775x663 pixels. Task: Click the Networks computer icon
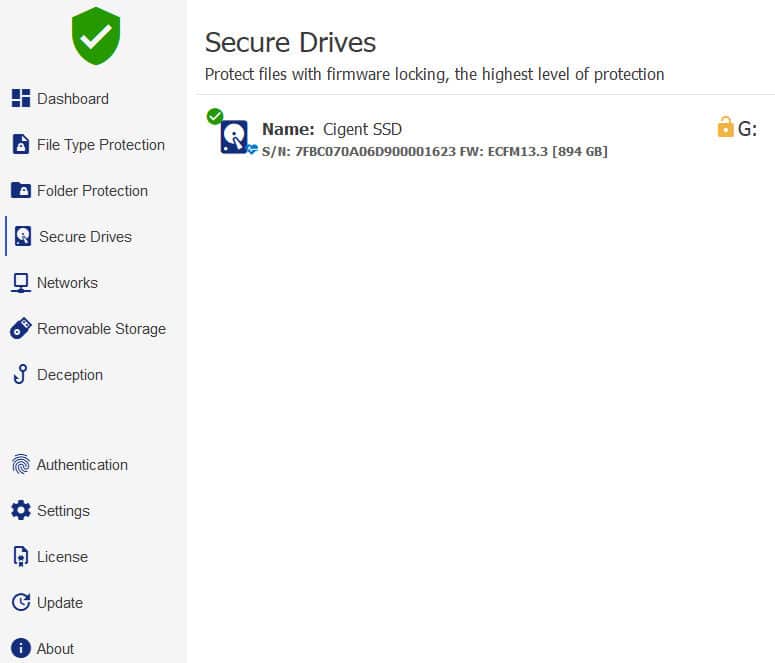tap(21, 283)
